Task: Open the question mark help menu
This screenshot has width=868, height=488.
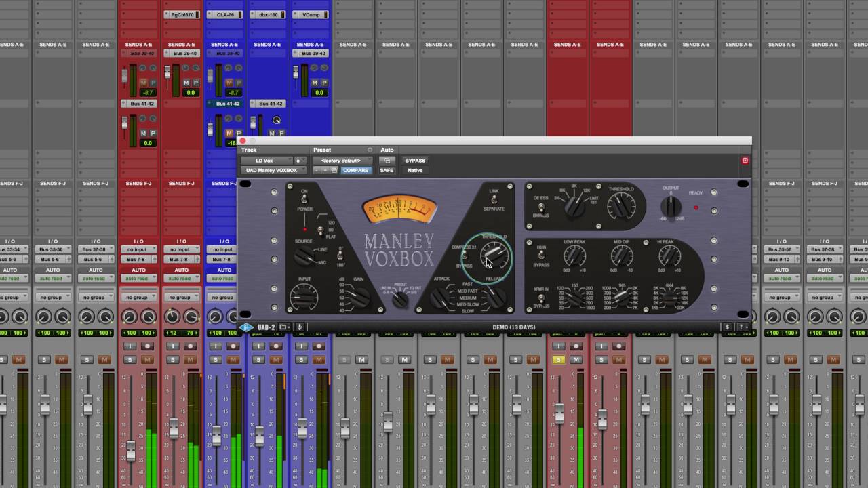Action: point(743,327)
